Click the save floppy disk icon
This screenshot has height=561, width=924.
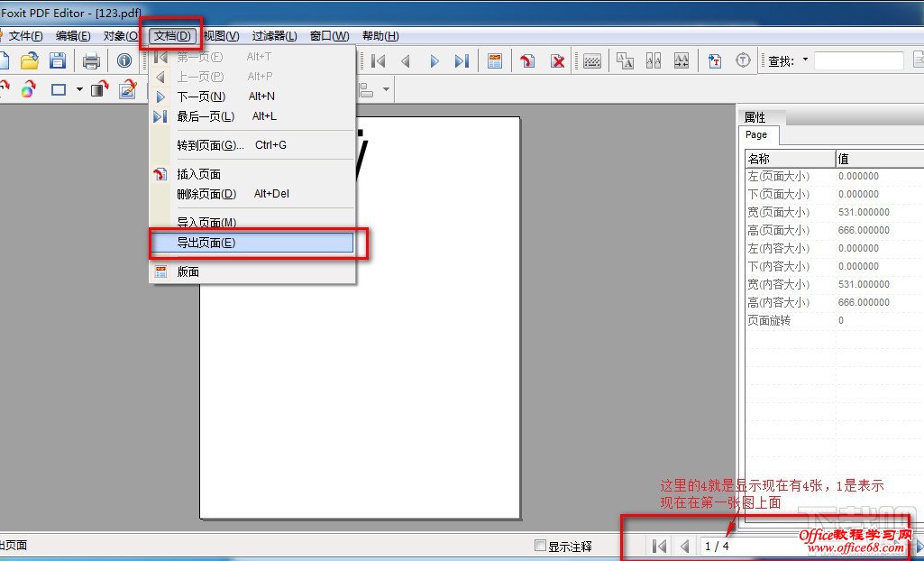(57, 60)
